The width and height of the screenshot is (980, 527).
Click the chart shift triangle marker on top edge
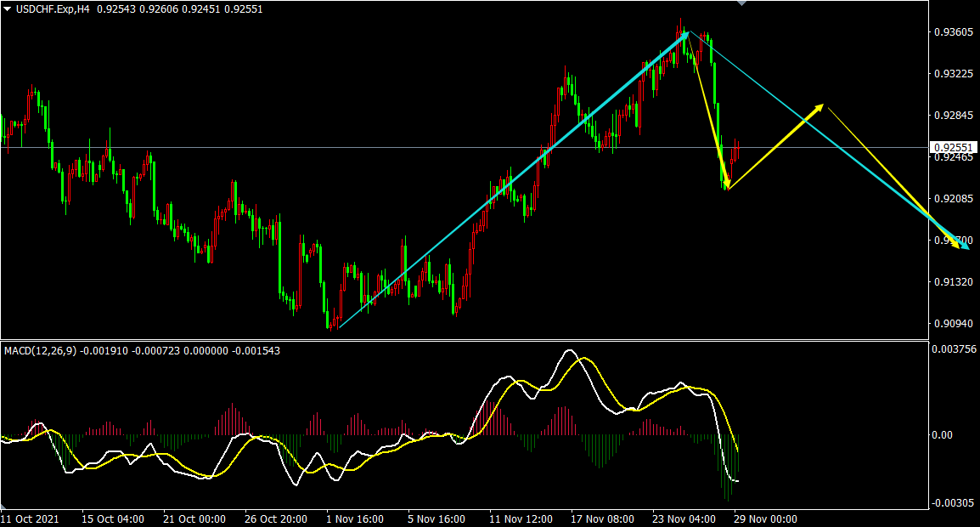742,3
